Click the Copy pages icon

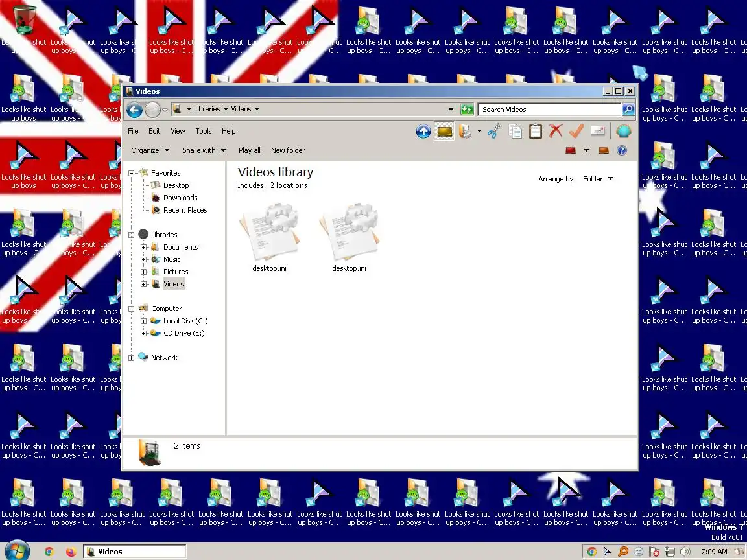[x=516, y=131]
